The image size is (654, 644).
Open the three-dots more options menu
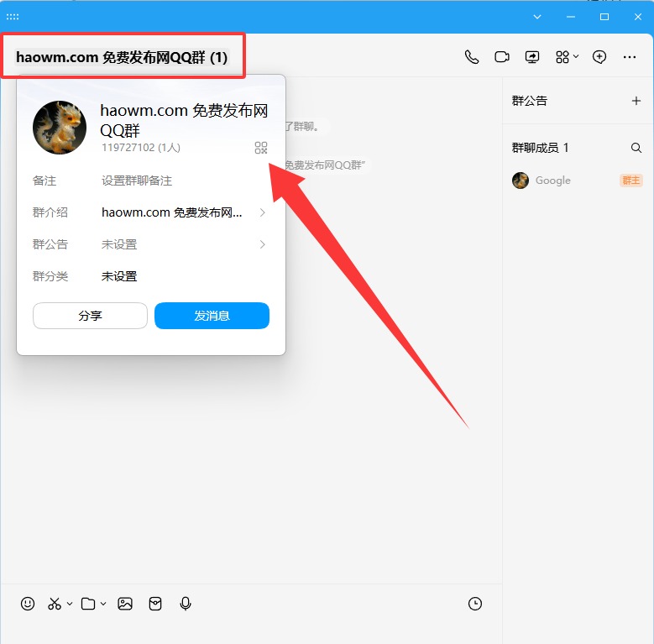(630, 57)
